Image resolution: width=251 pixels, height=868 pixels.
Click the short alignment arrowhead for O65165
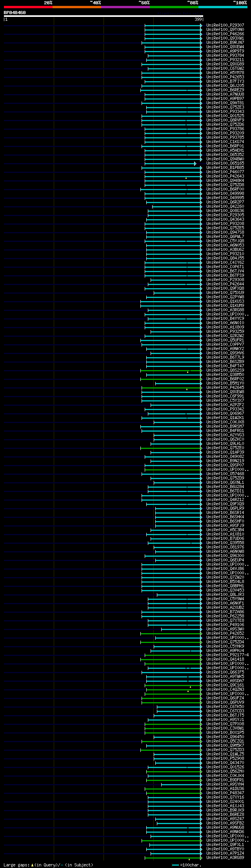click(195, 163)
